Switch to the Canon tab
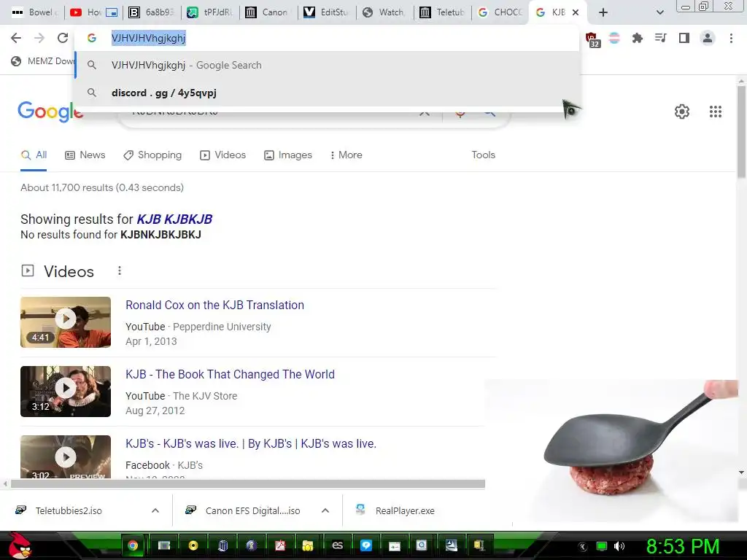The height and width of the screenshot is (560, 747). click(x=268, y=12)
